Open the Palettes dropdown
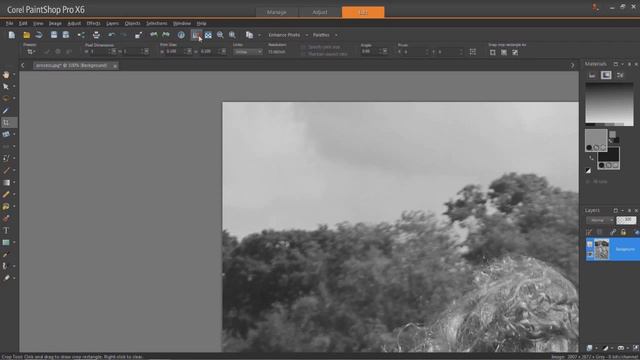Image resolution: width=640 pixels, height=360 pixels. [x=325, y=35]
